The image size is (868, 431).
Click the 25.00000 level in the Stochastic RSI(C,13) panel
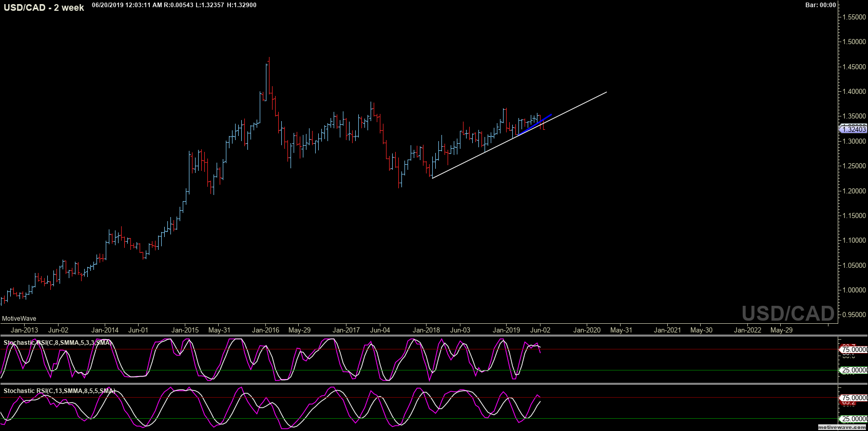855,419
